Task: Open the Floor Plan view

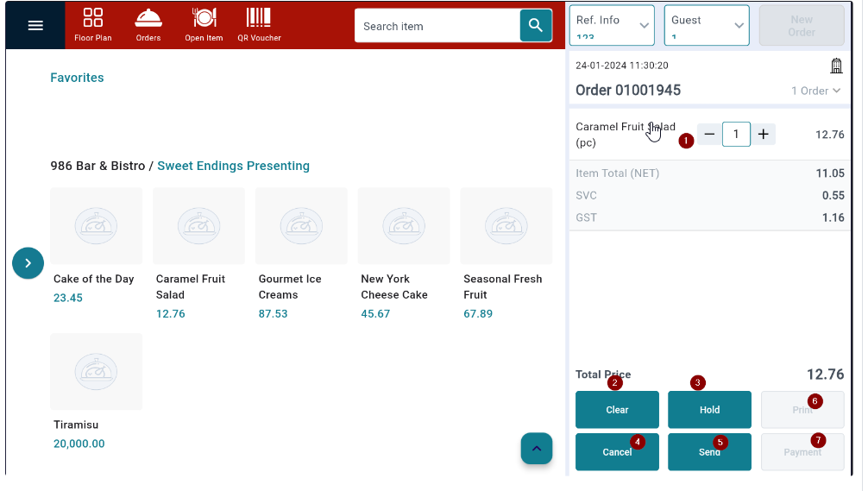Action: click(93, 26)
